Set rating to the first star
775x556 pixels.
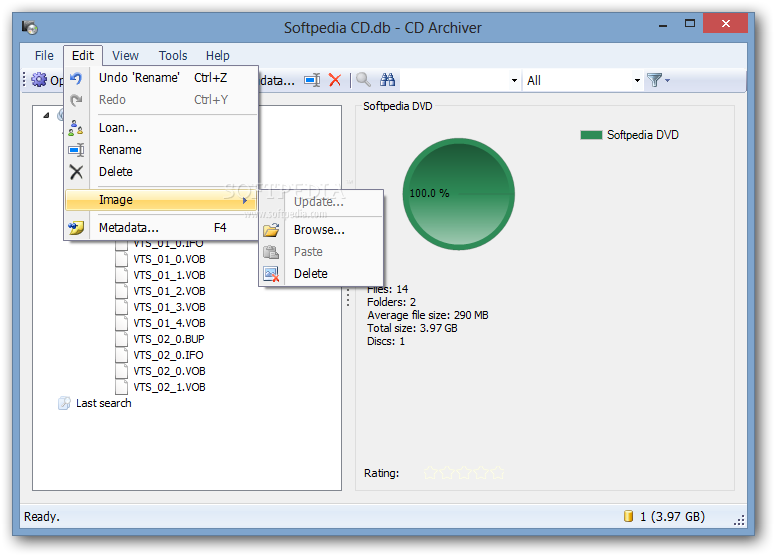click(431, 473)
